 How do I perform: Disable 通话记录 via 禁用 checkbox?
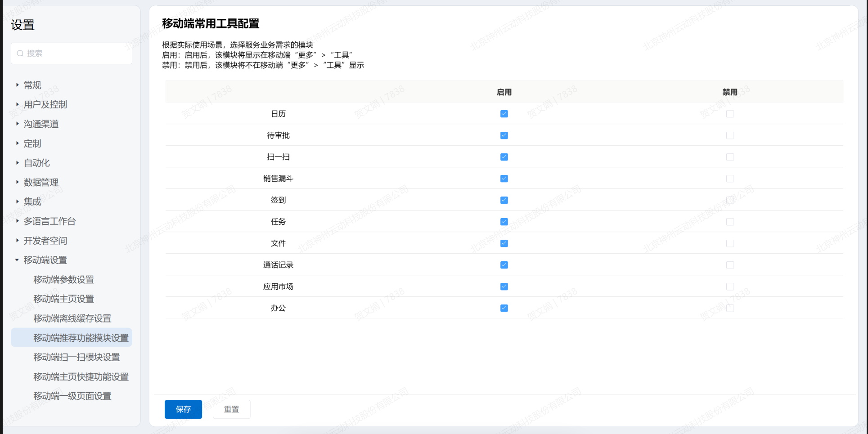(x=730, y=265)
